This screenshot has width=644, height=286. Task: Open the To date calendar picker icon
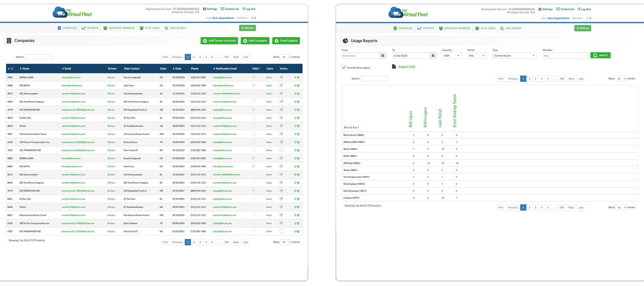(433, 56)
